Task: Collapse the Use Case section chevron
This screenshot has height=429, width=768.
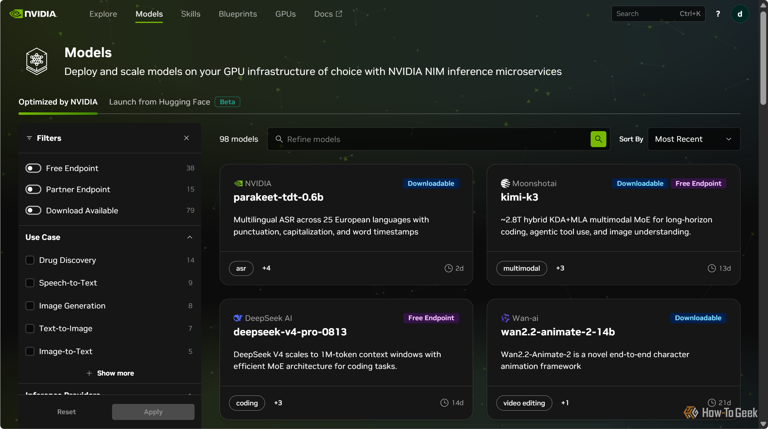Action: click(190, 238)
